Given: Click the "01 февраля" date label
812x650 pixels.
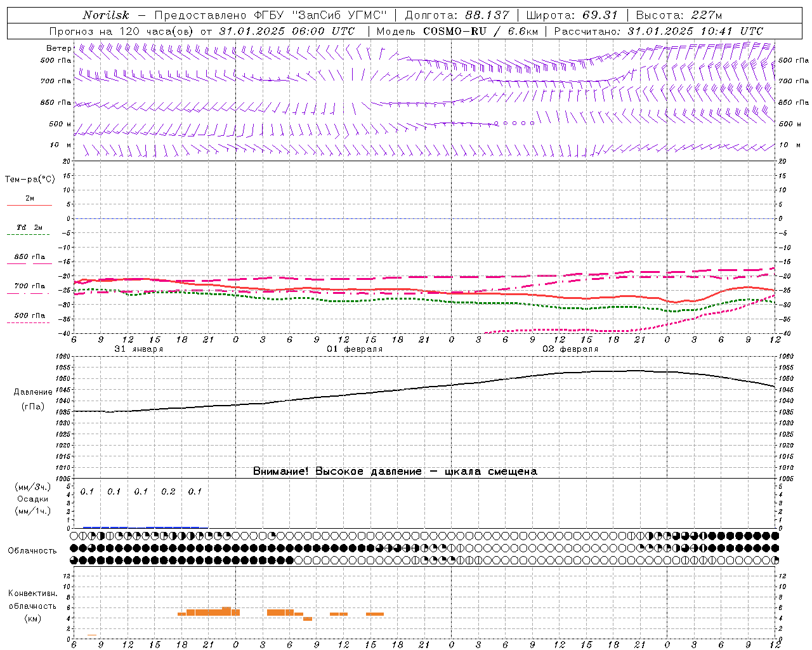Looking at the screenshot, I should (x=355, y=349).
